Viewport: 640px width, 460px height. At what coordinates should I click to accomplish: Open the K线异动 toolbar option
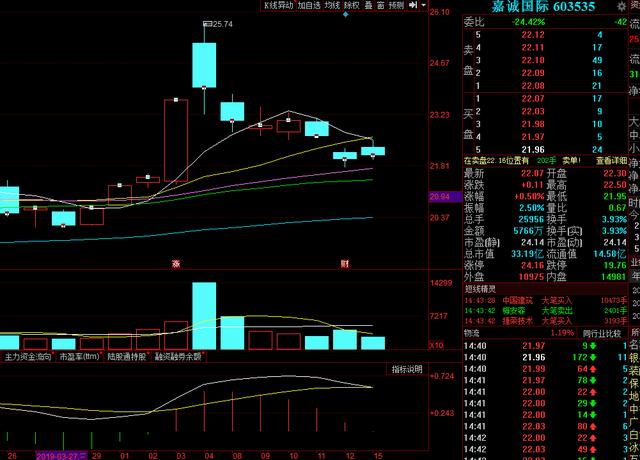click(279, 5)
